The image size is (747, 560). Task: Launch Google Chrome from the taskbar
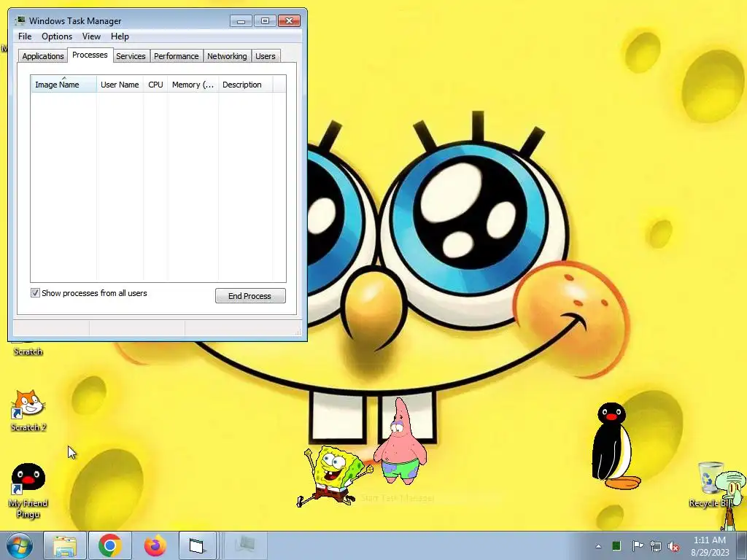[x=110, y=545]
